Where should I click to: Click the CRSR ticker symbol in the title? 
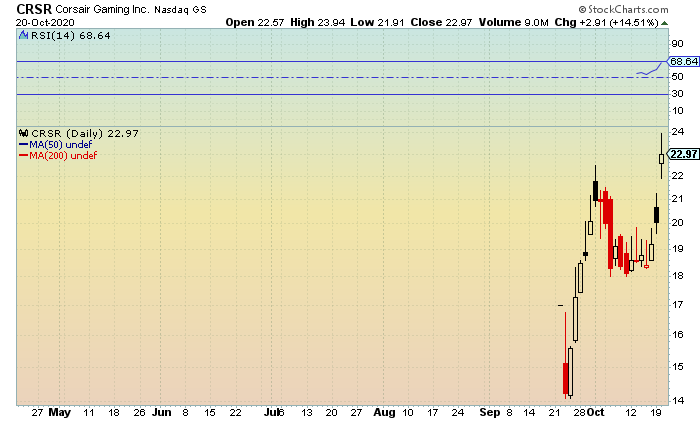point(34,9)
